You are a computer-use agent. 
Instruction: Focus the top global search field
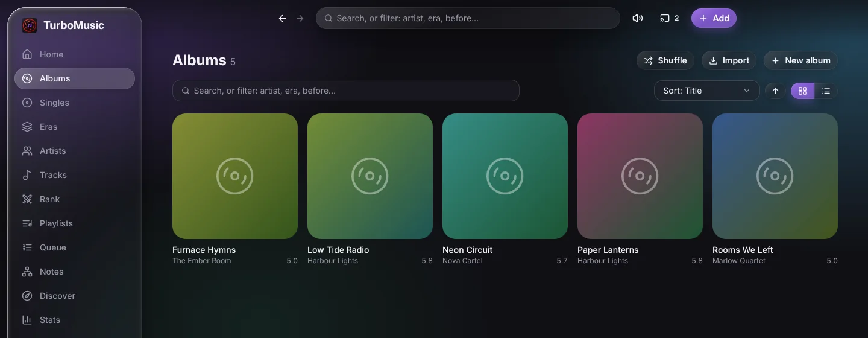click(x=468, y=18)
